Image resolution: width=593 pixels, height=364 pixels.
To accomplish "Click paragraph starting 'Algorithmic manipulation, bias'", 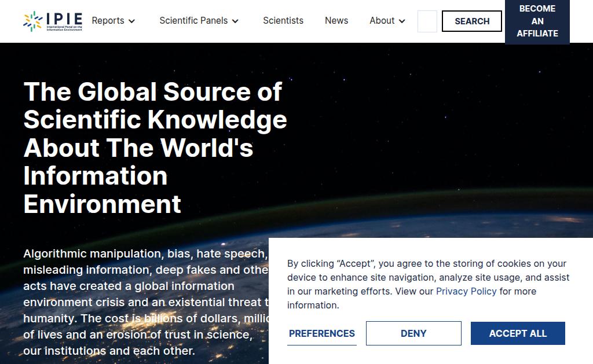I will (145, 302).
